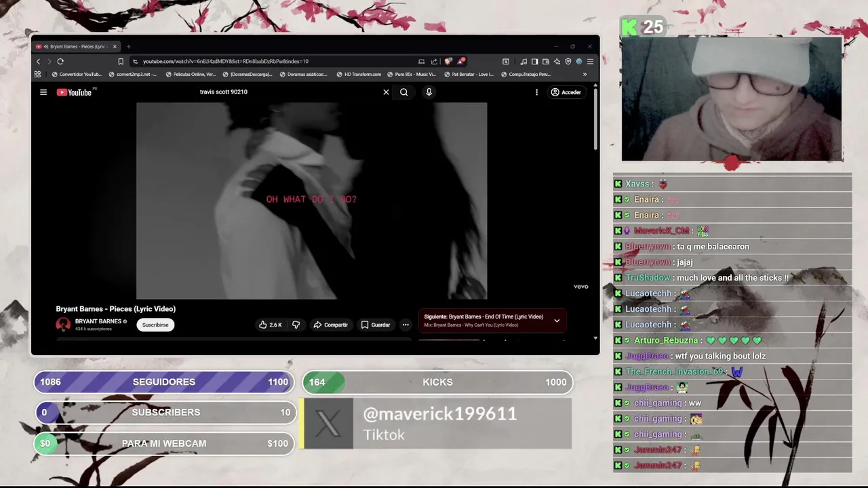Open the Brave Rewards triangle icon

click(x=461, y=61)
